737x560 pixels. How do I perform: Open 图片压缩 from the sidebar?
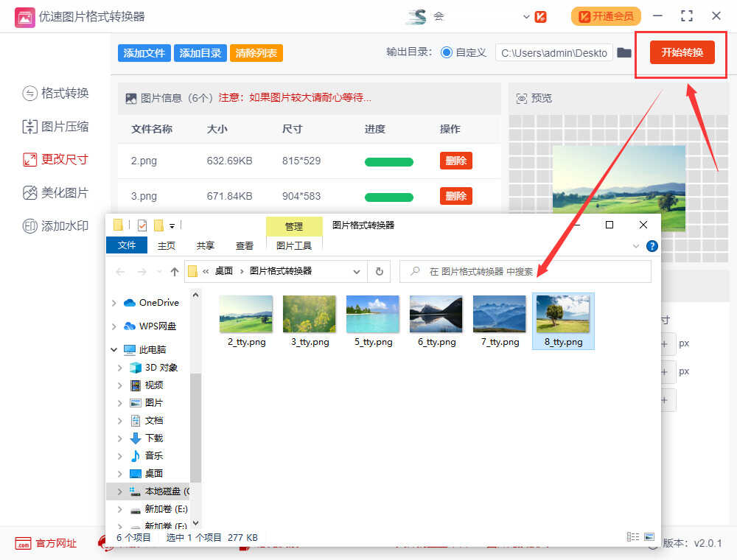pyautogui.click(x=56, y=126)
